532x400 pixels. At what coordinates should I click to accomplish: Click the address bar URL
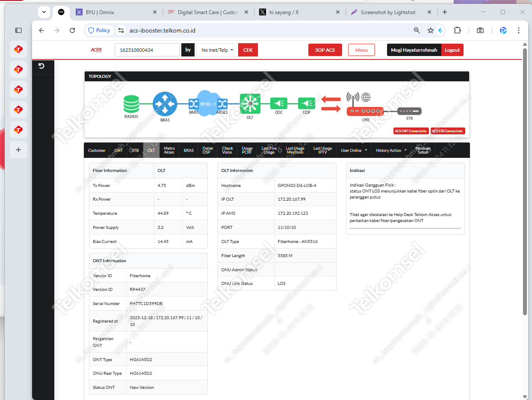pyautogui.click(x=163, y=30)
